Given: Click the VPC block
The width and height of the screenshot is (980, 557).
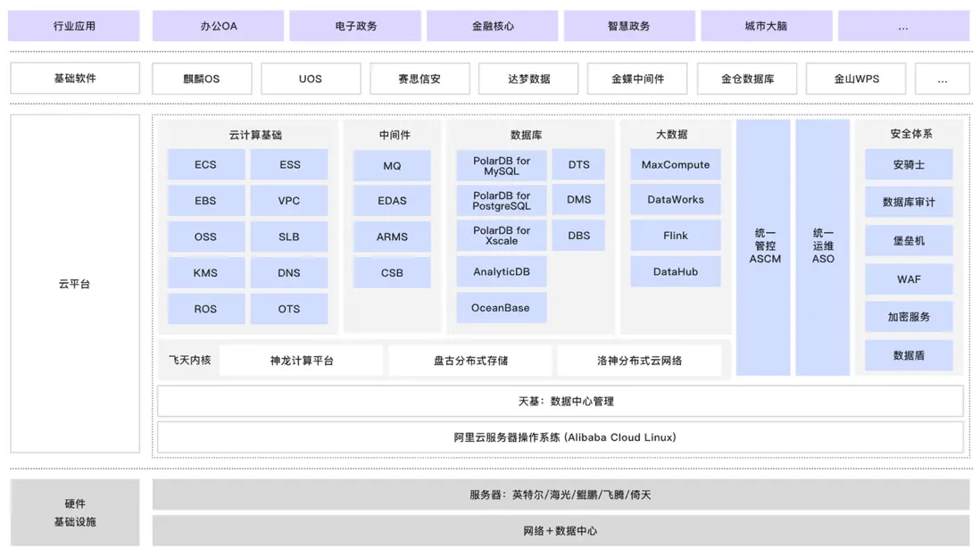Looking at the screenshot, I should 289,201.
